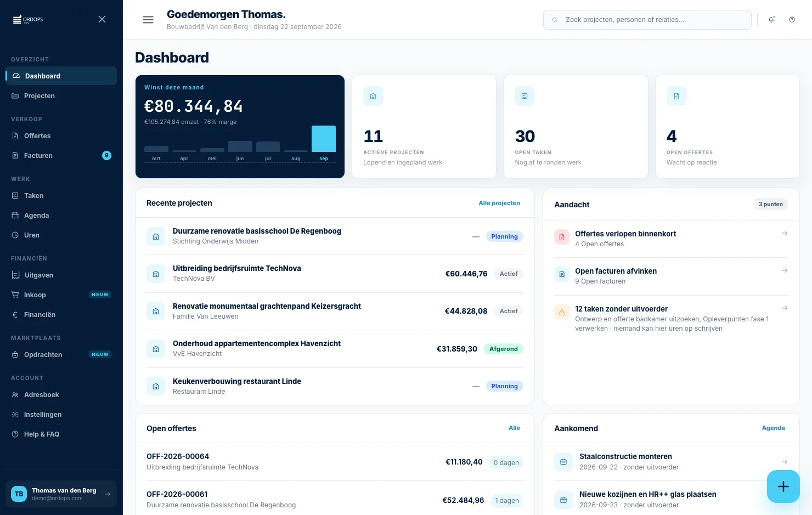This screenshot has width=812, height=515.
Task: Click the help question mark icon
Action: [x=792, y=20]
